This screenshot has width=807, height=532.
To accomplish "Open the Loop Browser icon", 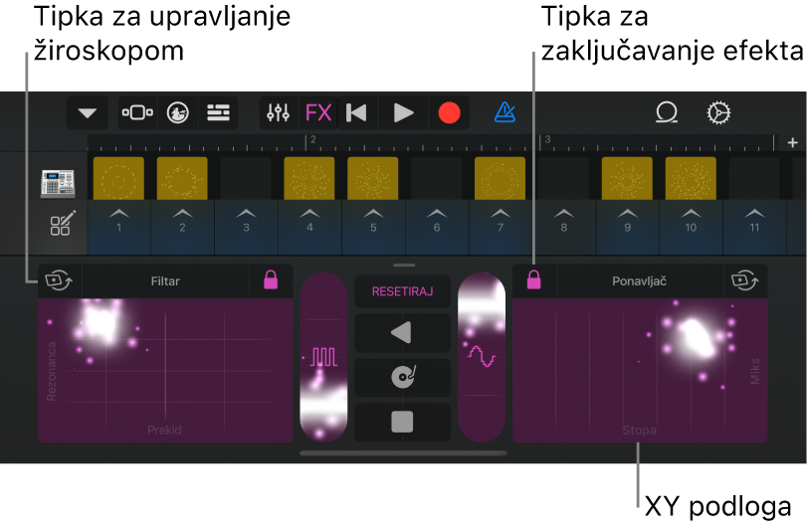I will coord(667,112).
